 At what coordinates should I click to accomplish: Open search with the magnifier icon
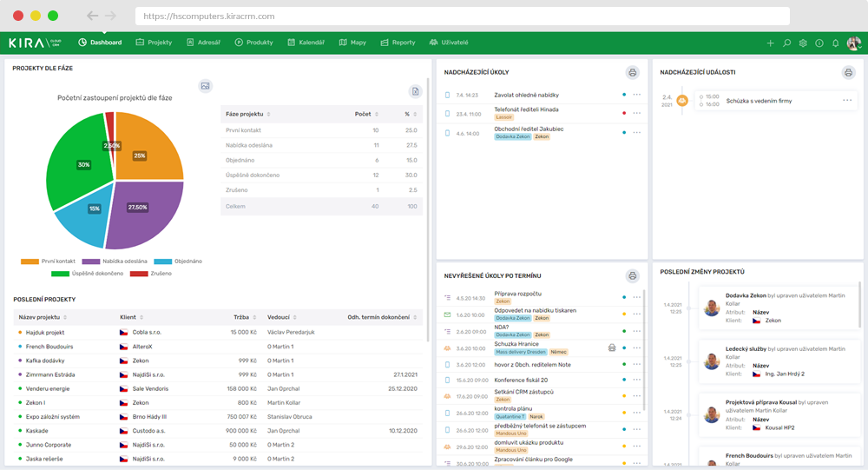pyautogui.click(x=787, y=43)
